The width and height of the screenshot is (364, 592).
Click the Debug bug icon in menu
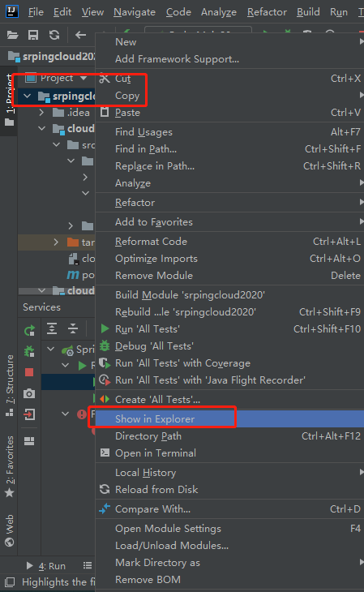click(x=105, y=345)
